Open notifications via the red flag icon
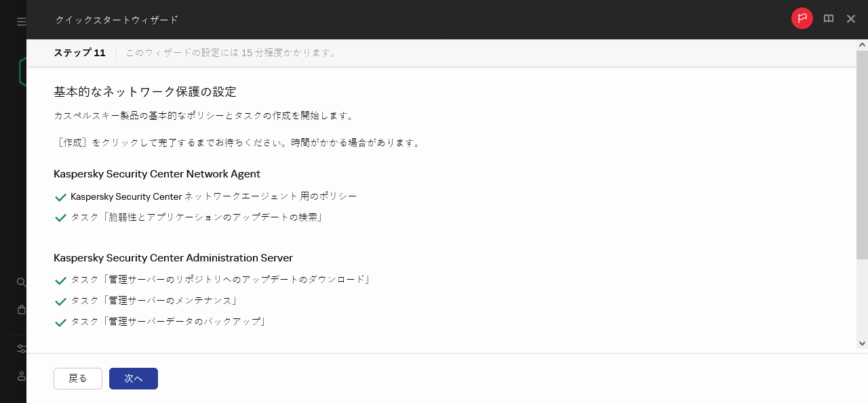 coord(802,18)
